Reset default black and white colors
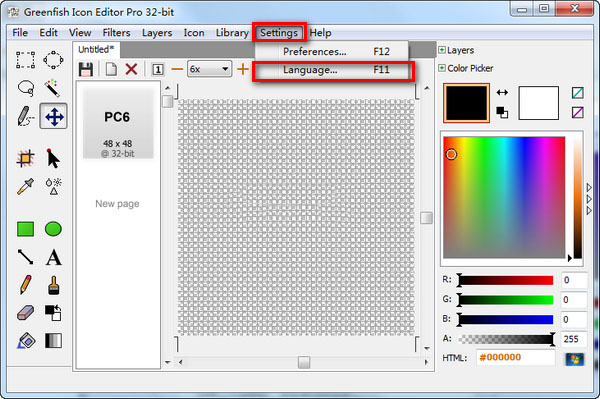The width and height of the screenshot is (600, 399). pyautogui.click(x=502, y=112)
